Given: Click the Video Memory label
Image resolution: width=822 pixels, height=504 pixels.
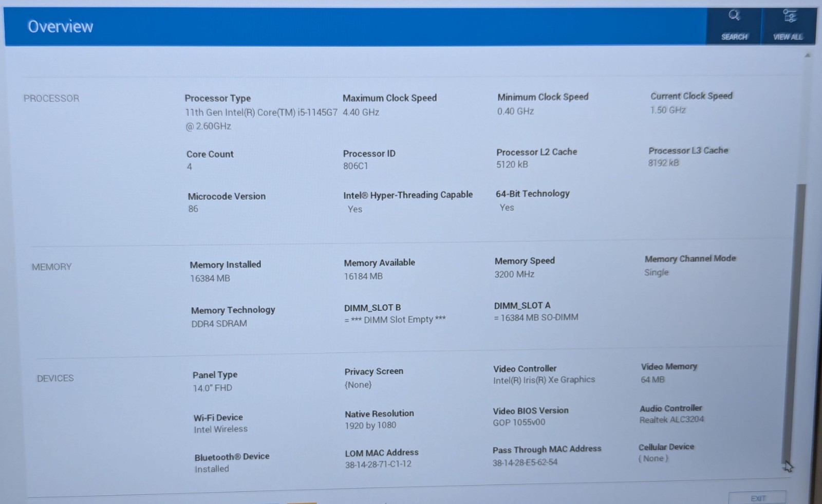Looking at the screenshot, I should pyautogui.click(x=669, y=366).
